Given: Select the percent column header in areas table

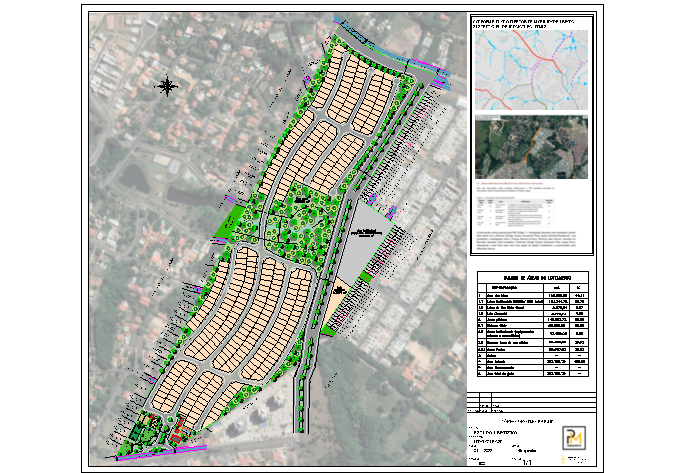Looking at the screenshot, I should (579, 286).
